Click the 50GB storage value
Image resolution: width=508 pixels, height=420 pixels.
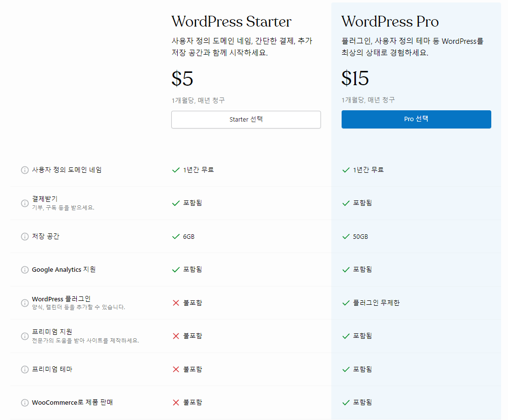click(x=361, y=237)
